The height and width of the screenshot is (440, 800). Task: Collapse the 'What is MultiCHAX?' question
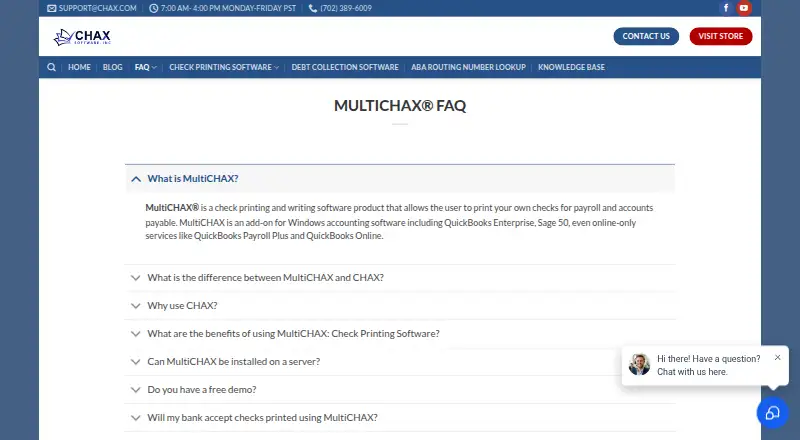[x=400, y=179]
